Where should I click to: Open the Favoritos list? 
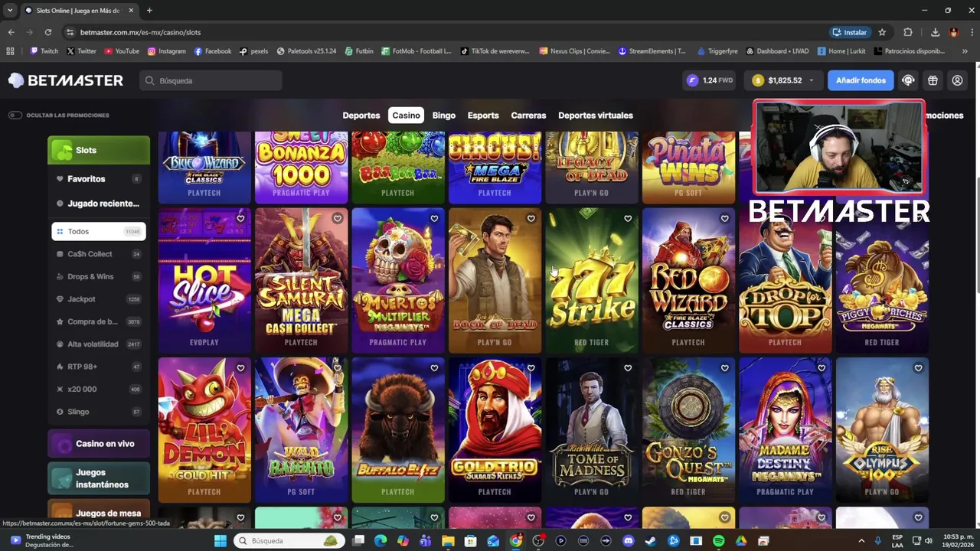(x=99, y=179)
